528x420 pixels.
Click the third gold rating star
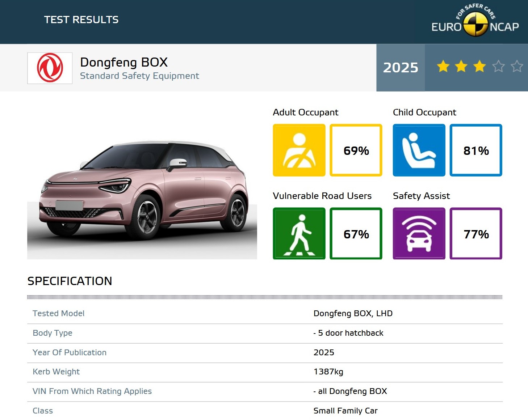(x=479, y=66)
